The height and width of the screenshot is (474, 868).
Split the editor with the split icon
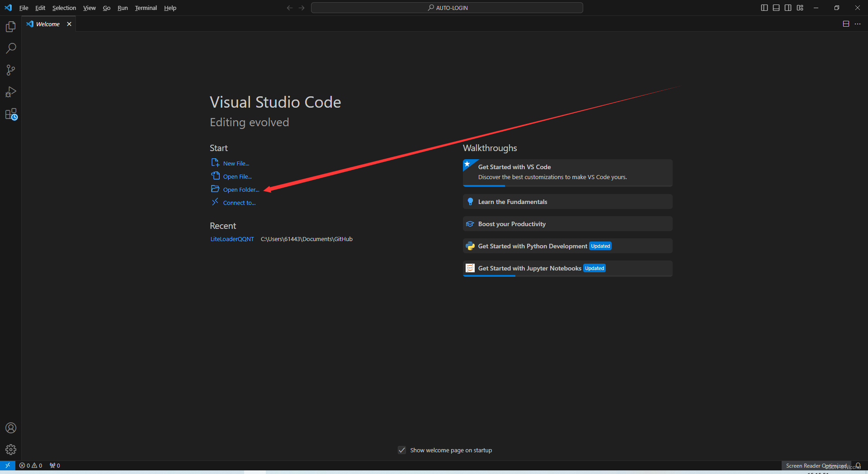point(846,24)
